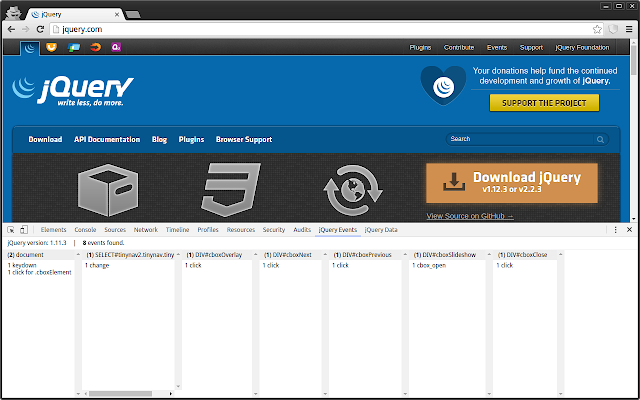Image resolution: width=640 pixels, height=400 pixels.
Task: Switch to the Sources tab
Action: 115,230
